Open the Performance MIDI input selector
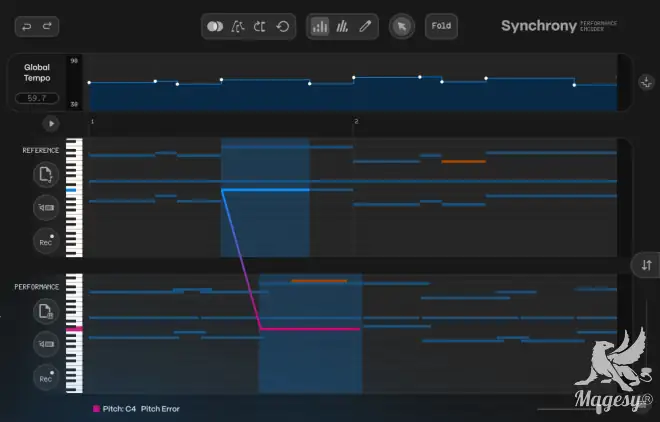660x422 pixels. point(46,344)
